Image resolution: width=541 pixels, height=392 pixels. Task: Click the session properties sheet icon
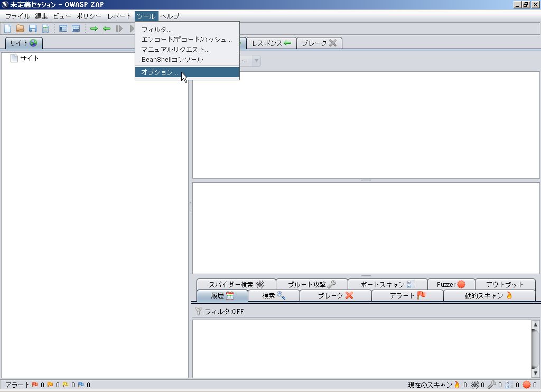(45, 29)
